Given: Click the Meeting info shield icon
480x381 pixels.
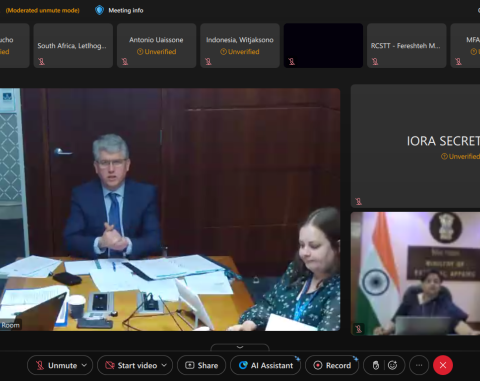Looking at the screenshot, I should [x=99, y=10].
